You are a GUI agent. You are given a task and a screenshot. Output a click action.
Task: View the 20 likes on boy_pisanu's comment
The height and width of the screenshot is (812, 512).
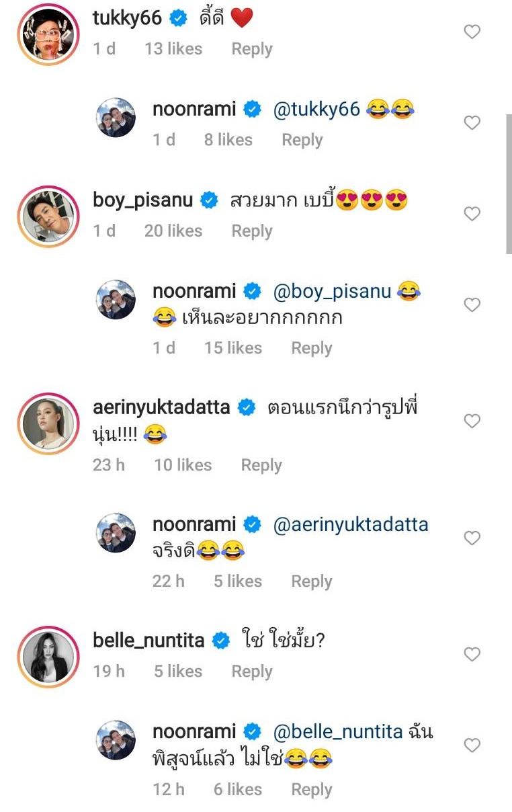pyautogui.click(x=173, y=231)
